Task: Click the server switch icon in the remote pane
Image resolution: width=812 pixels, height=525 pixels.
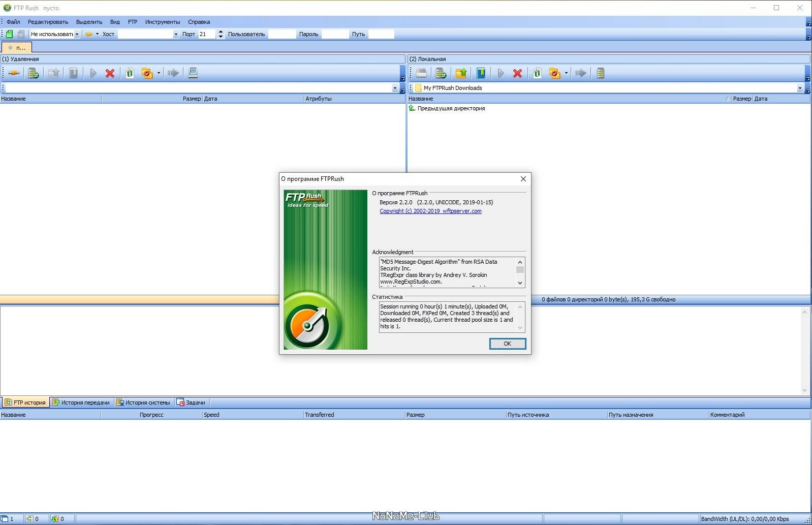Action: point(34,73)
